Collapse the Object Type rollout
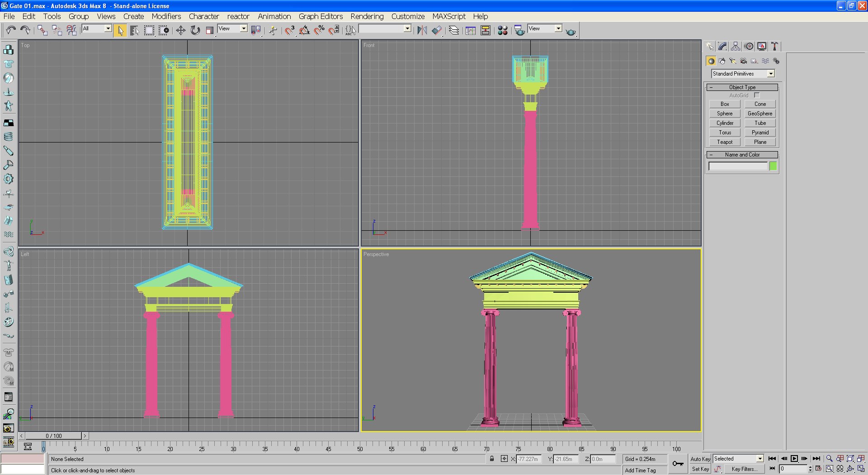Image resolution: width=868 pixels, height=475 pixels. click(742, 87)
